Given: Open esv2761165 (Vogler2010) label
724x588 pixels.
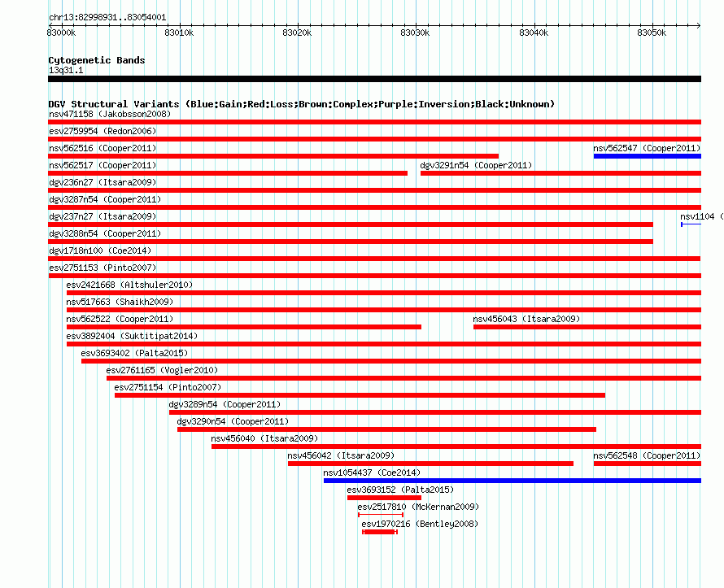Looking at the screenshot, I should [x=162, y=370].
